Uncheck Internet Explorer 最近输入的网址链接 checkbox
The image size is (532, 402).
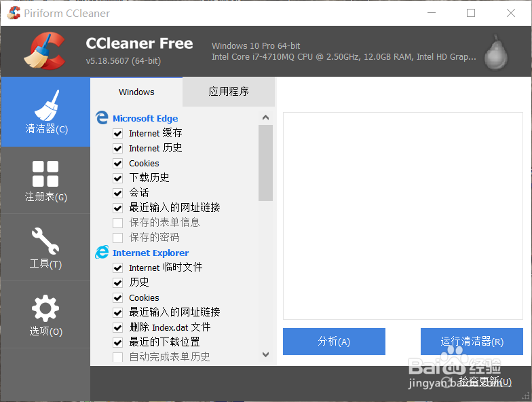[x=118, y=312]
